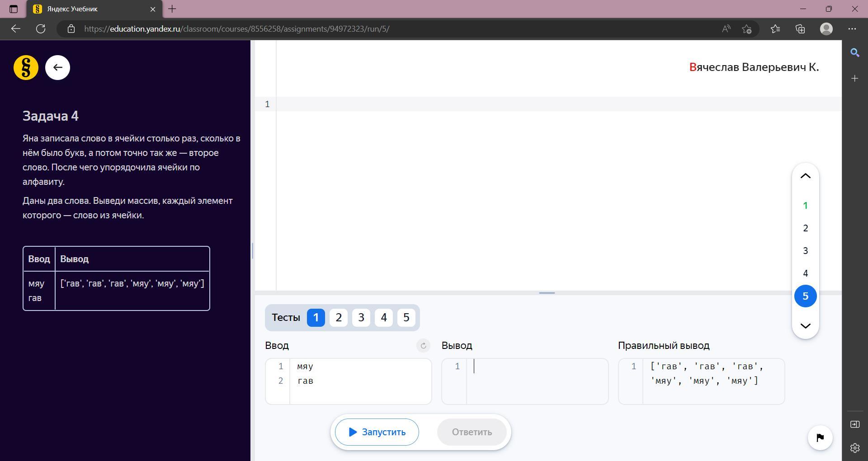
Task: Click the Ввод input text area
Action: coord(348,381)
